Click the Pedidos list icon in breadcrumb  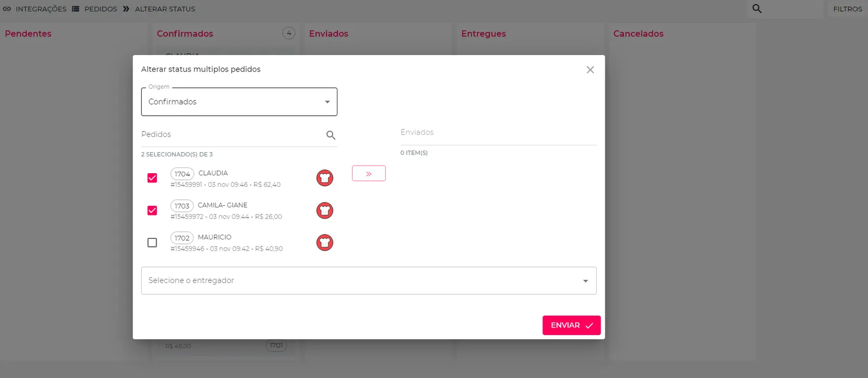[75, 9]
